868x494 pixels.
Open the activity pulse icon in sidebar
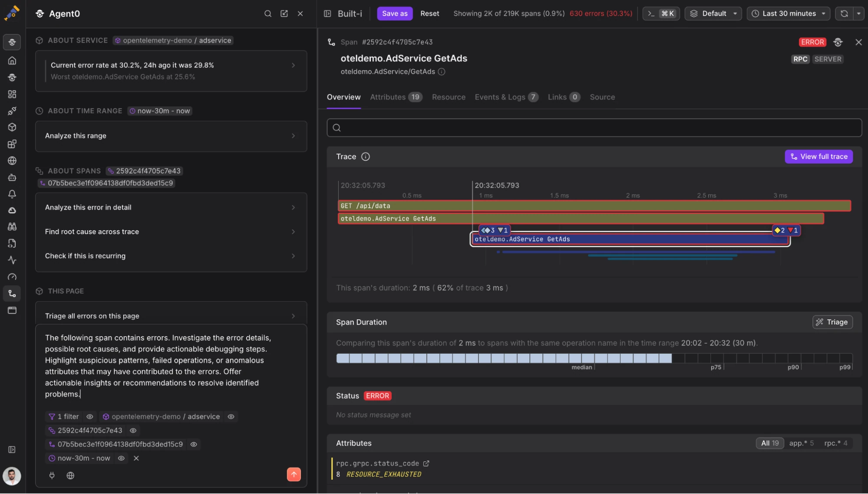coord(12,260)
